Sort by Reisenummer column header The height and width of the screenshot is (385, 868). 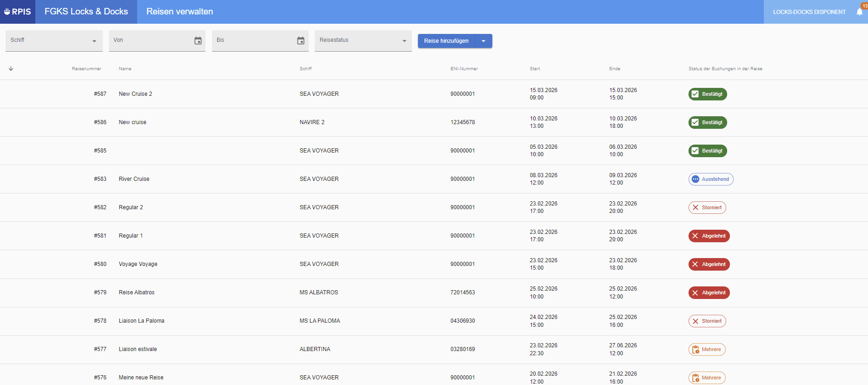pyautogui.click(x=86, y=69)
